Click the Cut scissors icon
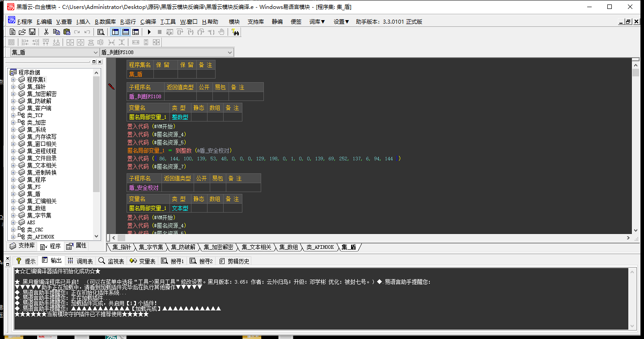The image size is (644, 339). 46,32
